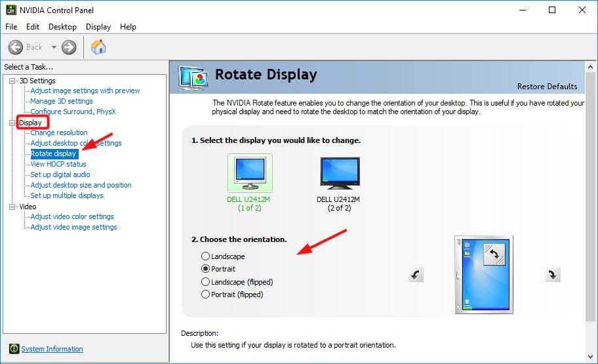
Task: Open the System Information link
Action: point(52,349)
